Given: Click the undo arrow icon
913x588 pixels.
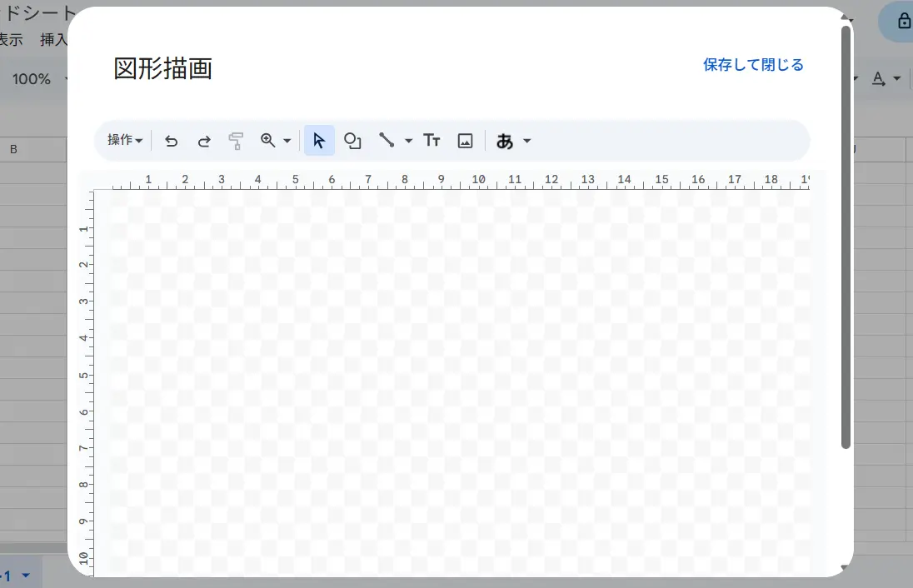Looking at the screenshot, I should click(171, 141).
